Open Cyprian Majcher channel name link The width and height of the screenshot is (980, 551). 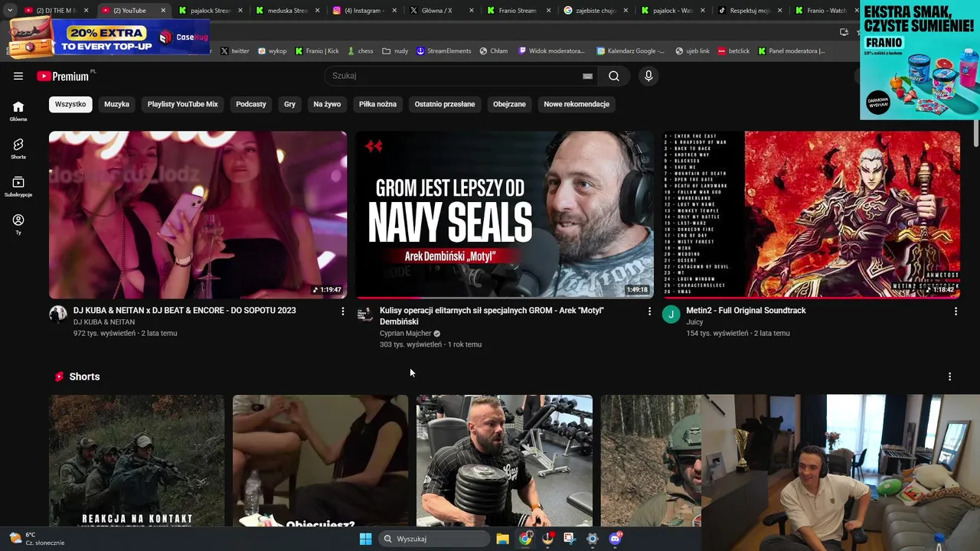406,333
